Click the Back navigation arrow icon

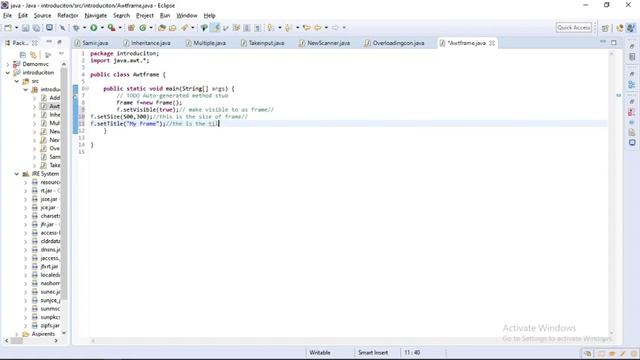tap(318, 28)
